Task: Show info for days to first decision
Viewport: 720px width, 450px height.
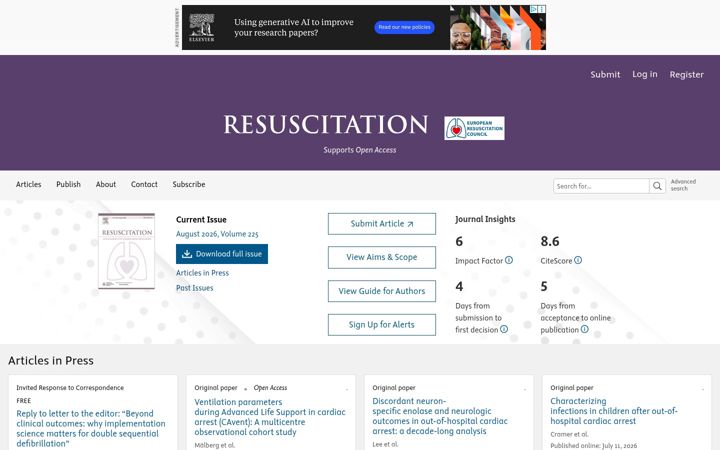Action: pos(504,329)
